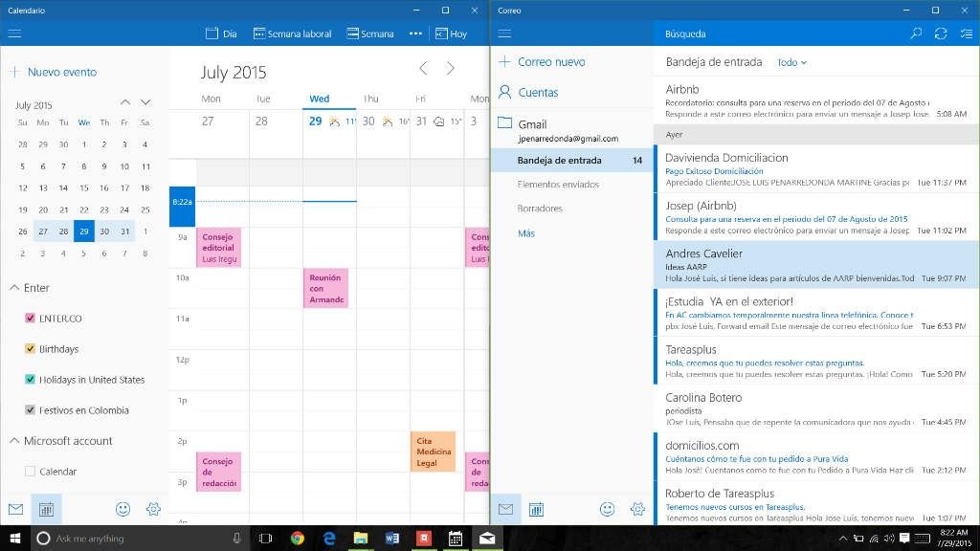Collapse the Enter calendars section
Screen dimensions: 980x551
[14, 287]
